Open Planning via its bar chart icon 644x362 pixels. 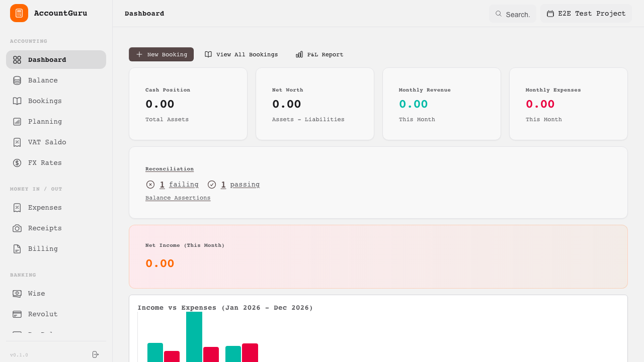17,121
